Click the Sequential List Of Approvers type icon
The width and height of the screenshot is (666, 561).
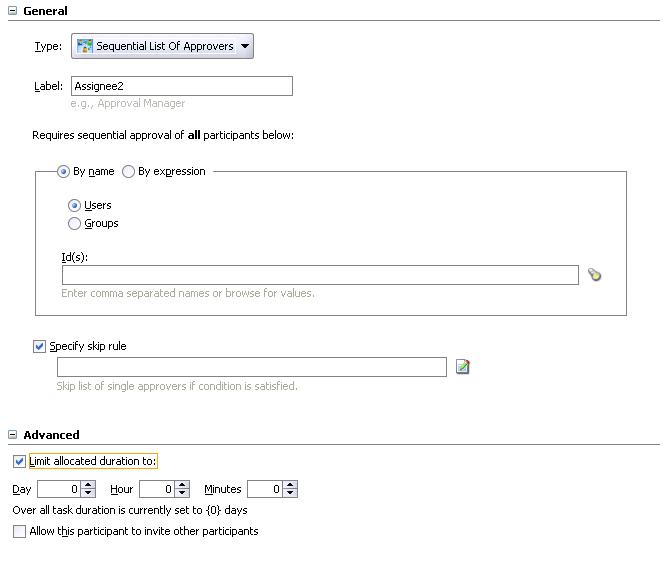85,46
